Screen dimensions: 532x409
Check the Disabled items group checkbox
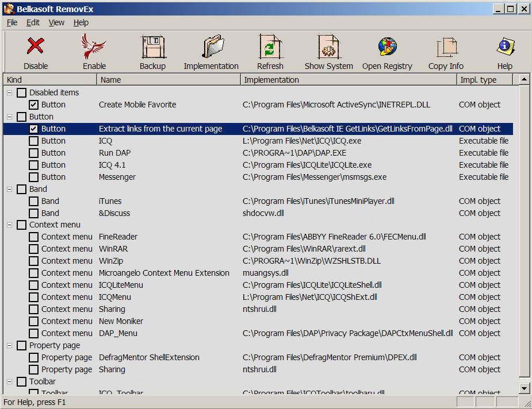[21, 92]
